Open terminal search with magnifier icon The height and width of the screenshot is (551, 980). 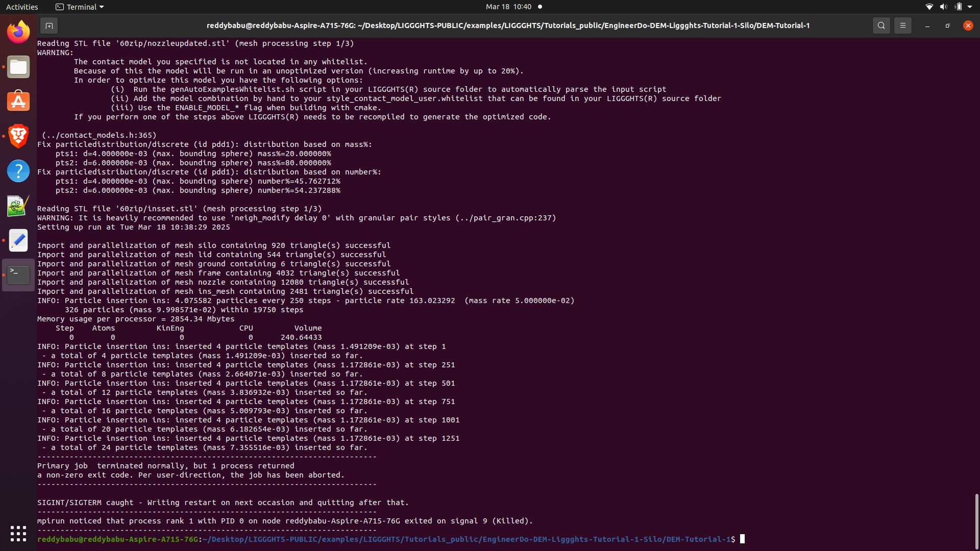click(x=881, y=26)
